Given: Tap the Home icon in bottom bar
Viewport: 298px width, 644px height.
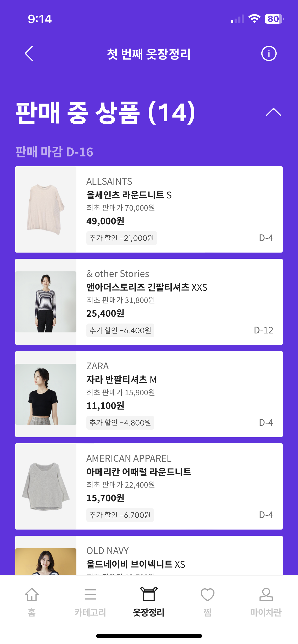Looking at the screenshot, I should click(x=32, y=594).
